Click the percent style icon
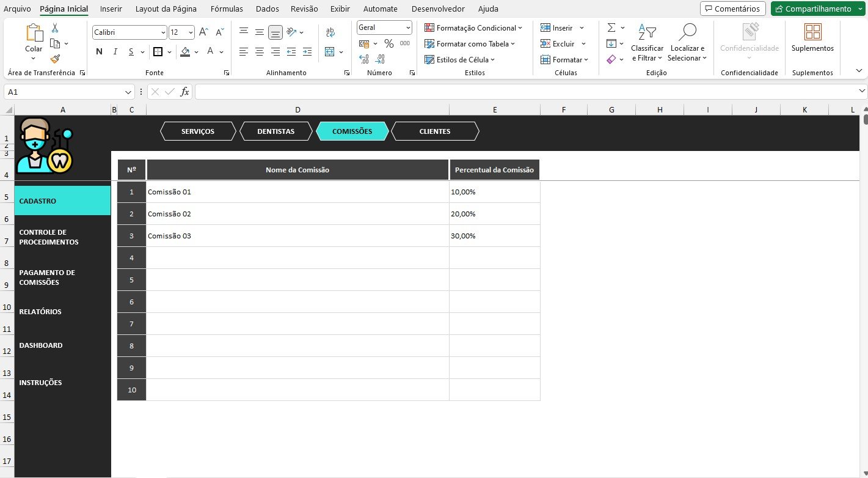Image resolution: width=868 pixels, height=478 pixels. point(388,44)
